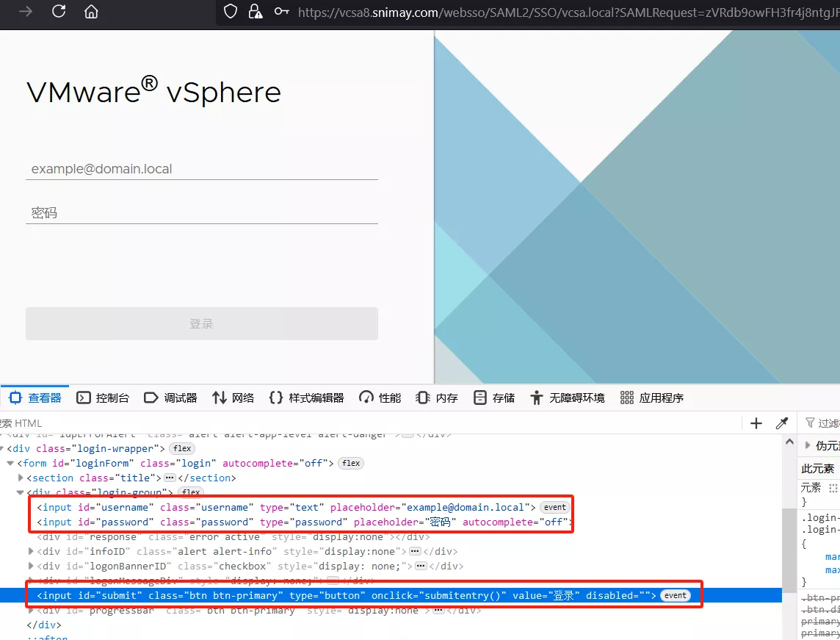Screen dimensions: 840x640
Task: Open saved logins key icon
Action: (281, 11)
